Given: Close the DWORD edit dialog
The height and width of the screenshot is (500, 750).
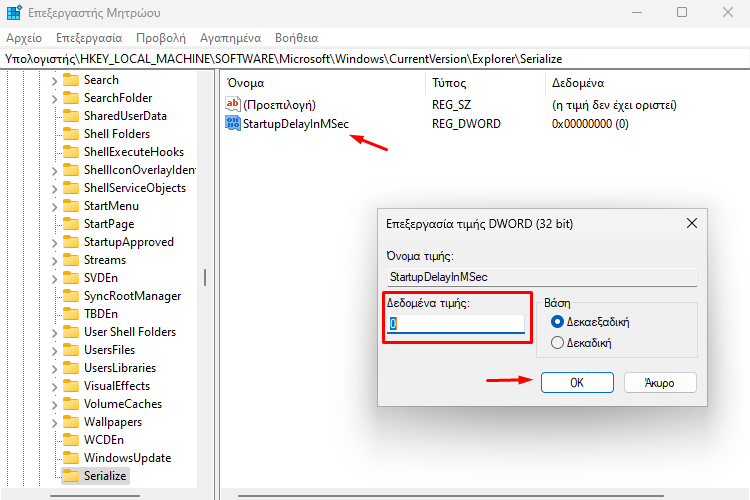Looking at the screenshot, I should click(692, 223).
